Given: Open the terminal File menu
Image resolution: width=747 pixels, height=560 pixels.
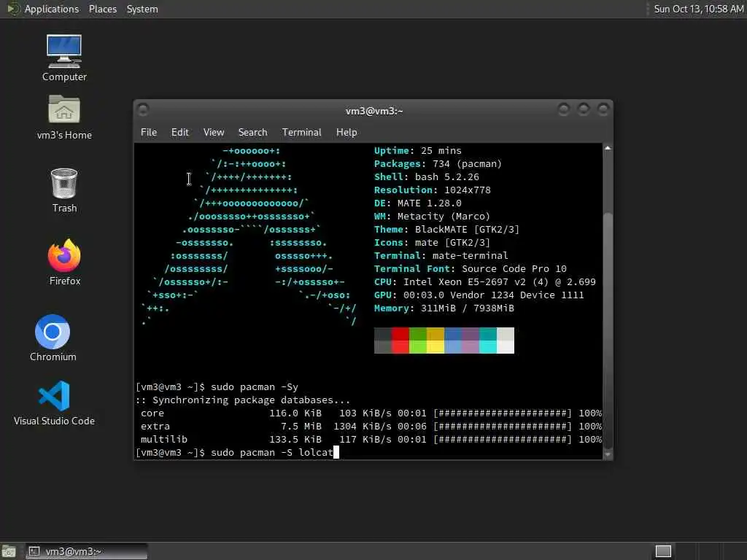Looking at the screenshot, I should 149,133.
